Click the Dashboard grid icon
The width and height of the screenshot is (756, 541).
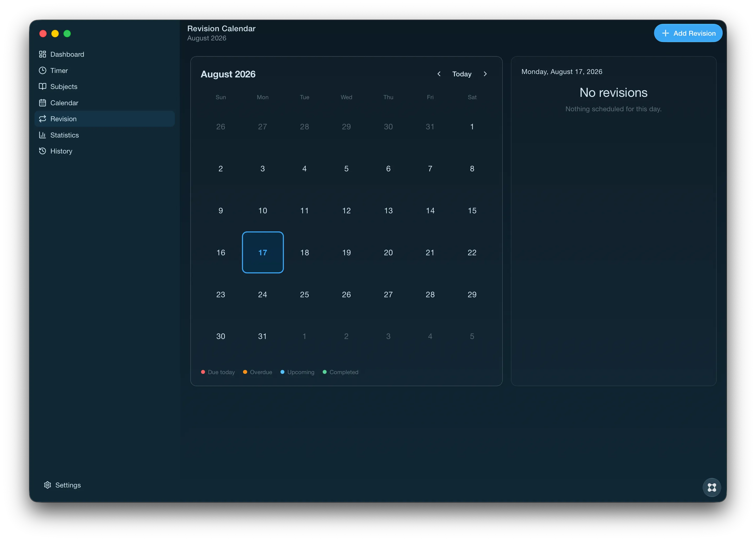42,54
